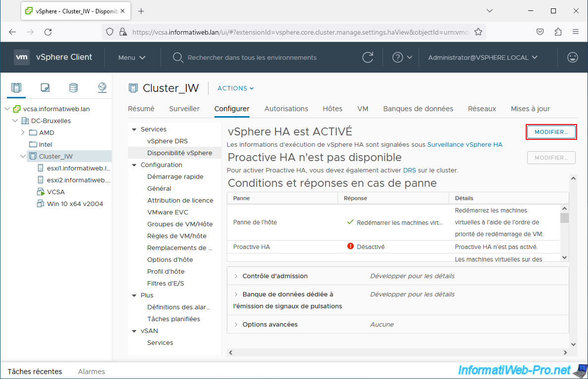588x379 pixels.
Task: Switch to the VM tab
Action: [363, 109]
